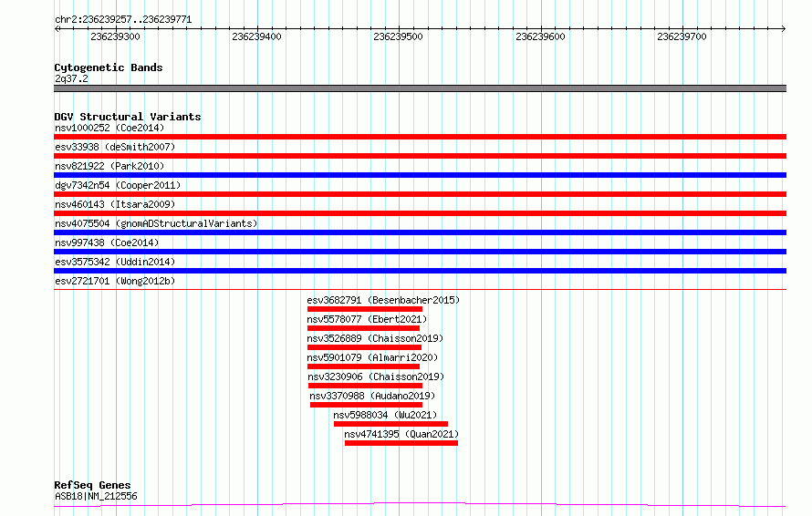Image resolution: width=812 pixels, height=516 pixels.
Task: Select the red bar under nsv5578077
Action: (363, 328)
